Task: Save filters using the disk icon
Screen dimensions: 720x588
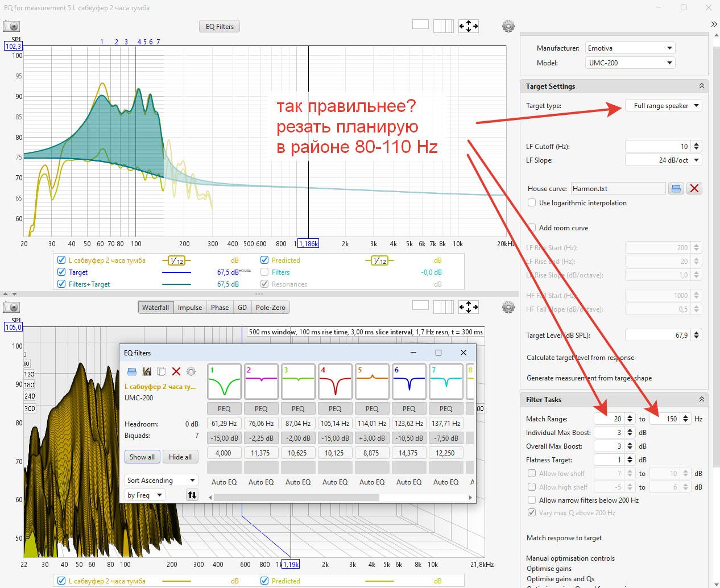Action: pos(147,371)
